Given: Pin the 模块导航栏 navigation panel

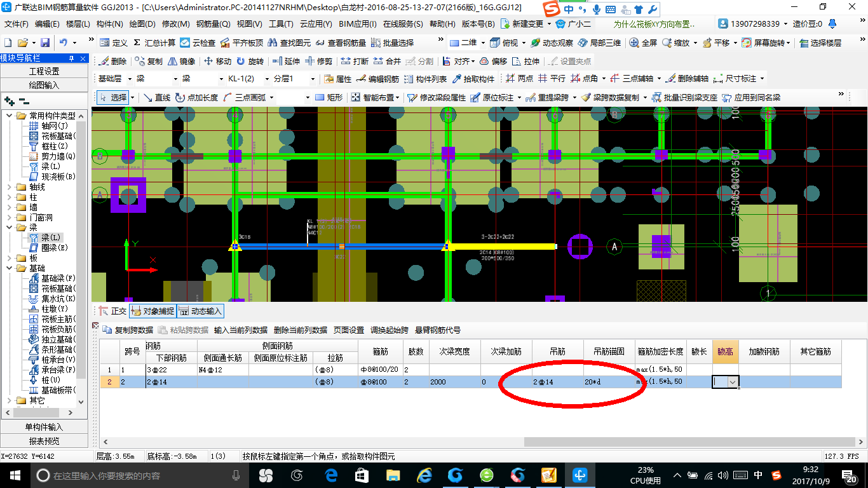Looking at the screenshot, I should point(72,58).
